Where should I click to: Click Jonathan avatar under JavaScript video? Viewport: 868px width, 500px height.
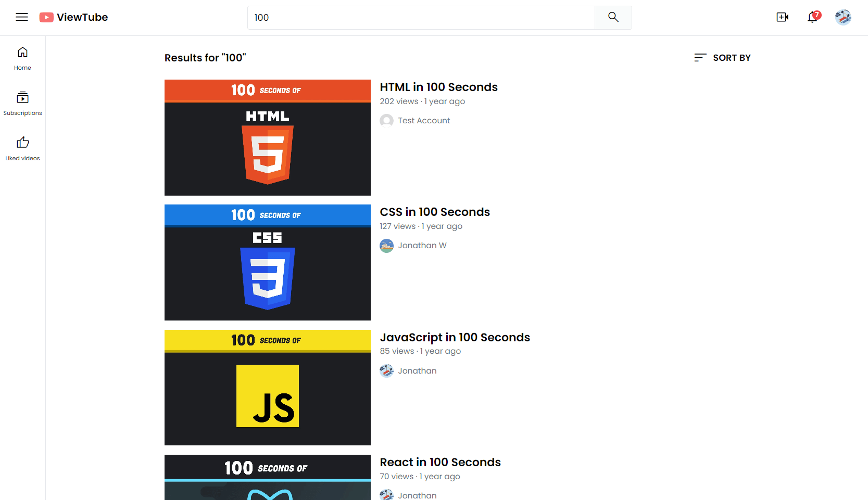click(386, 371)
